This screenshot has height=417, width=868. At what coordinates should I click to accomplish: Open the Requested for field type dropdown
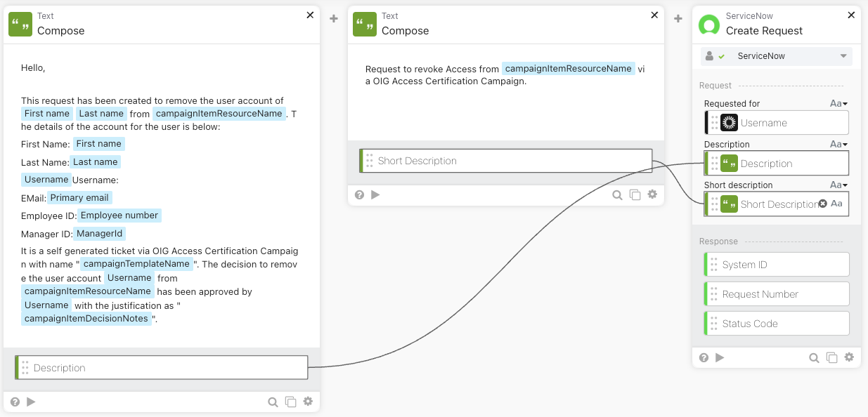(838, 103)
